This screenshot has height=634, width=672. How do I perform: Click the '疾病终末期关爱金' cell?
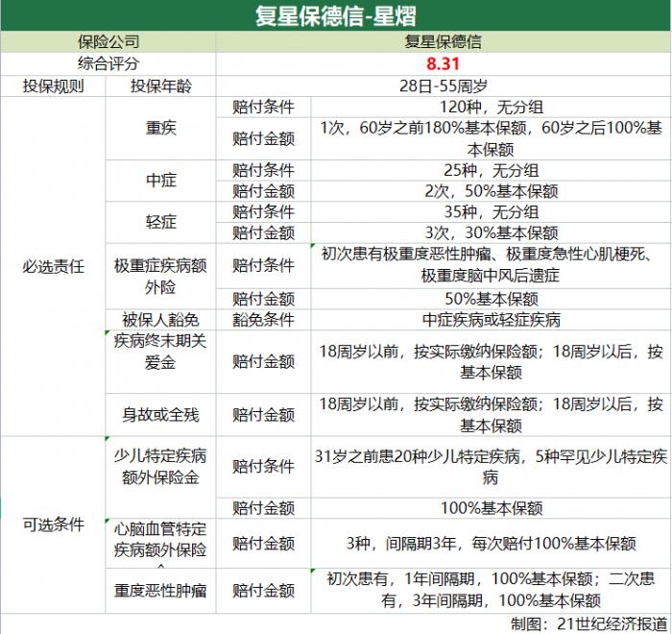click(x=160, y=361)
